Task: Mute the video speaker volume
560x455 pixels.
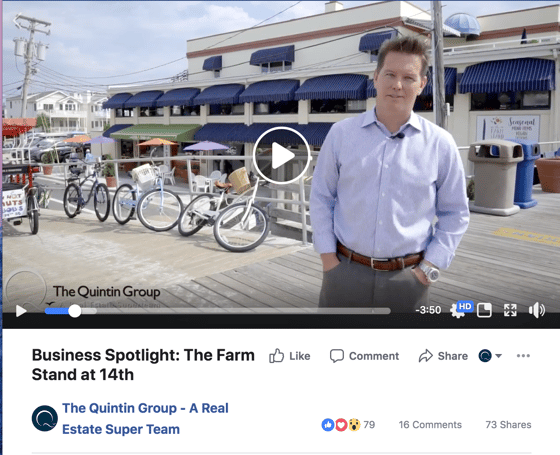Action: coord(537,310)
